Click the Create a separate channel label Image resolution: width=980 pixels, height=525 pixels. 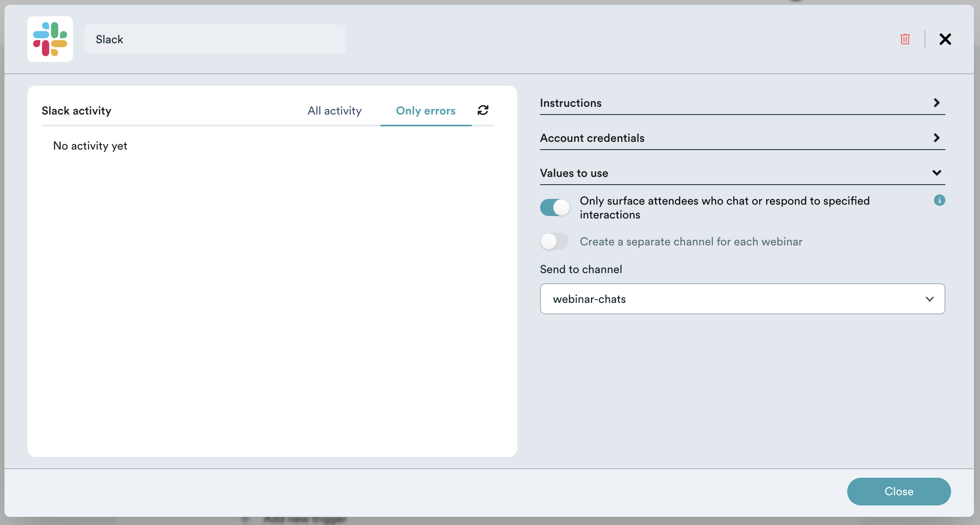[691, 242]
